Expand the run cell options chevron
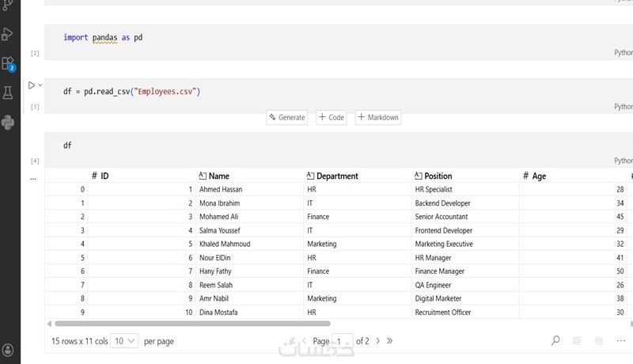Viewport: 633px width, 364px height. click(40, 85)
